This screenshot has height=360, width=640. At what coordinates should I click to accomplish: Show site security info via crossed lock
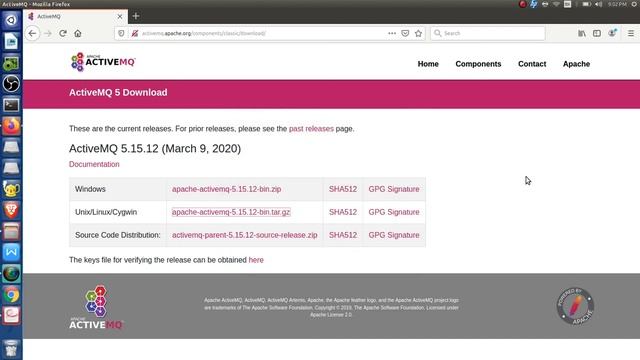(x=135, y=33)
